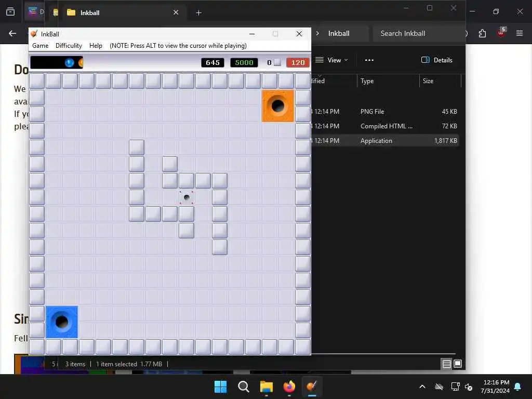This screenshot has width=532, height=399.
Task: Go back in the browser
Action: point(12,33)
